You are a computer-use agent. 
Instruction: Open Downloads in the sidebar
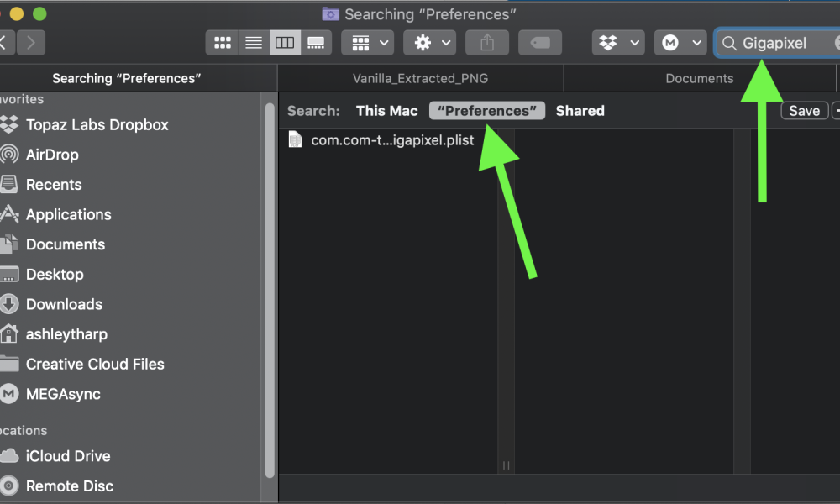point(65,305)
